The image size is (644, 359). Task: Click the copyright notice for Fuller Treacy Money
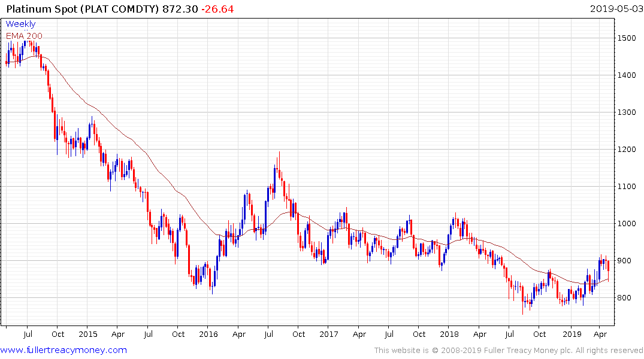(509, 351)
